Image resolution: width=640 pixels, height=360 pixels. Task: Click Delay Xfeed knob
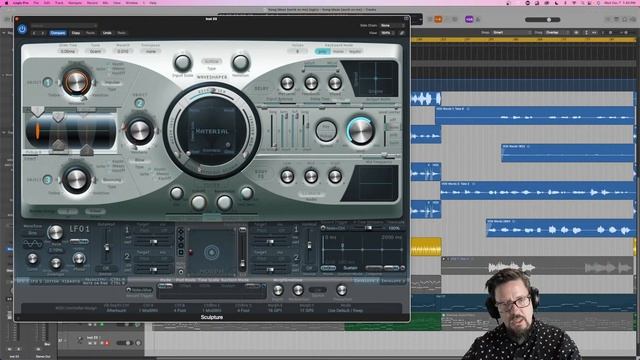[335, 83]
